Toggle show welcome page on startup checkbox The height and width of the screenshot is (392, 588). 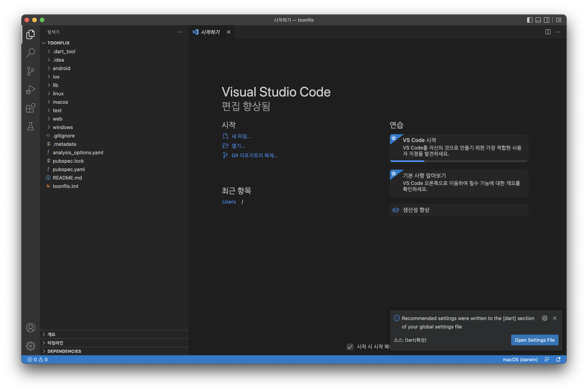[350, 347]
